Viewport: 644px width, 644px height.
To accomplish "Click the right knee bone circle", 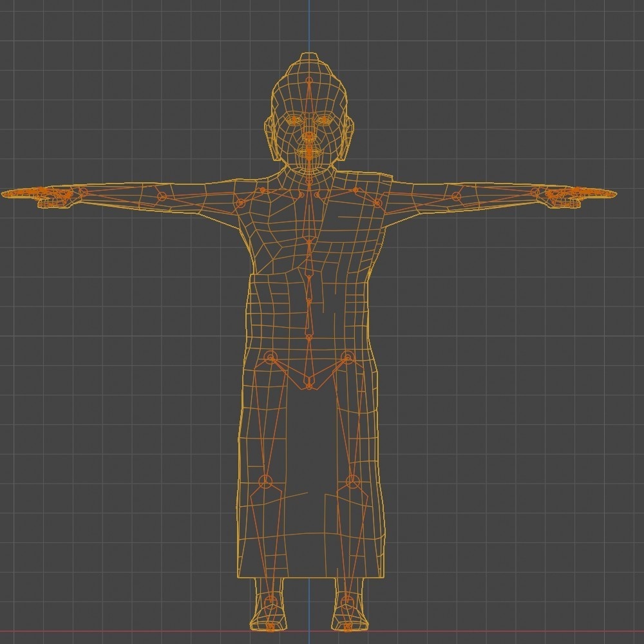I will [x=352, y=480].
